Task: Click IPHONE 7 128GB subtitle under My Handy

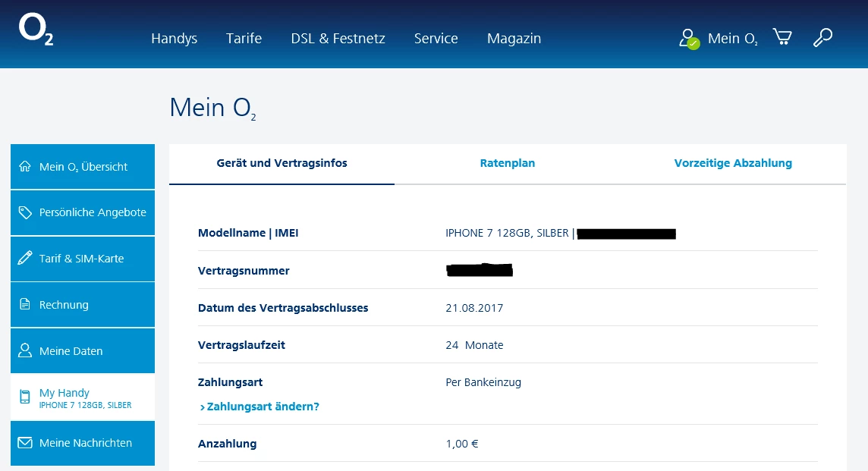Action: coord(85,405)
